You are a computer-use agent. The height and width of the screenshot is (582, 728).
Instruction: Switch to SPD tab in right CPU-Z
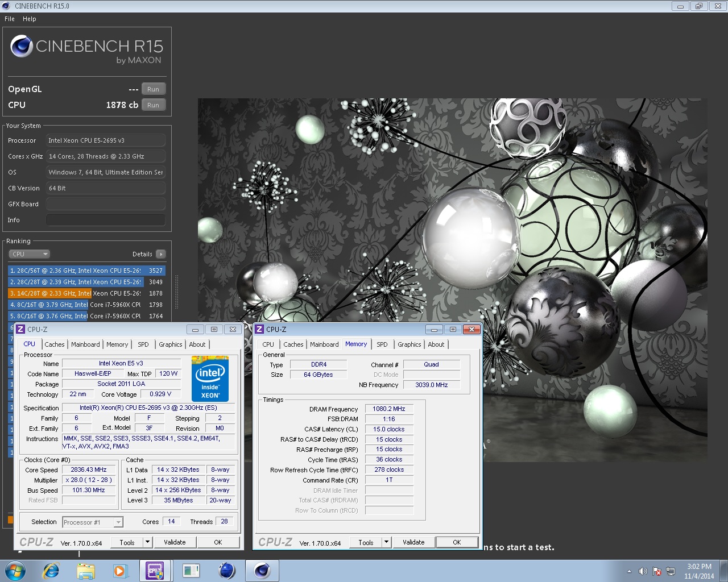click(382, 344)
